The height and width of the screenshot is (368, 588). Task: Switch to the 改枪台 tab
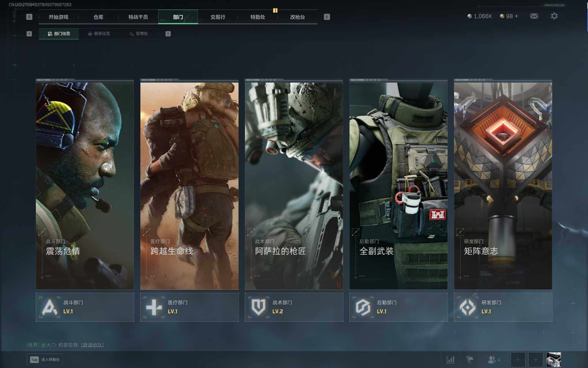click(298, 17)
